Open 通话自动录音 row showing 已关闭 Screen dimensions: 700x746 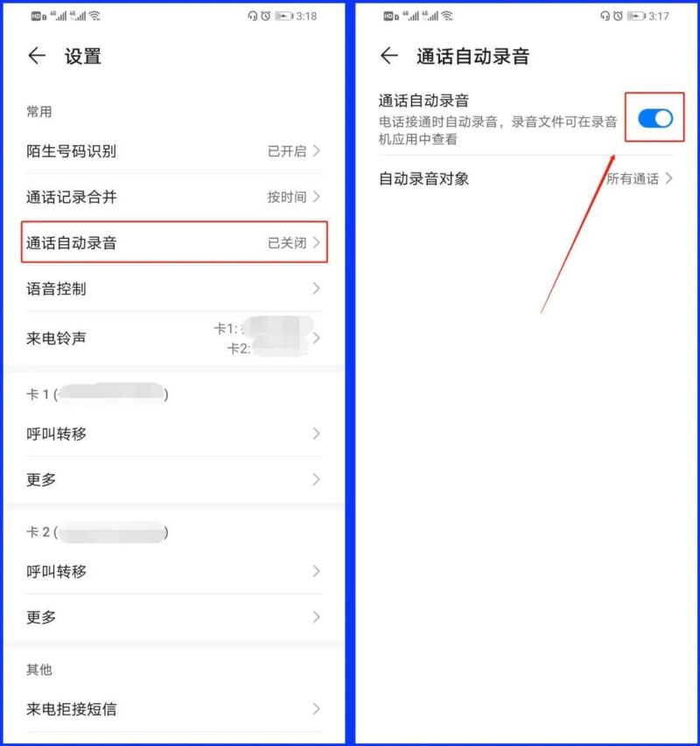[x=174, y=242]
